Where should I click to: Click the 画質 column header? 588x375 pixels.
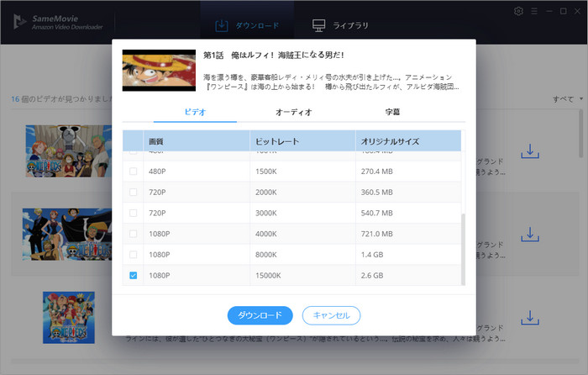pyautogui.click(x=197, y=141)
